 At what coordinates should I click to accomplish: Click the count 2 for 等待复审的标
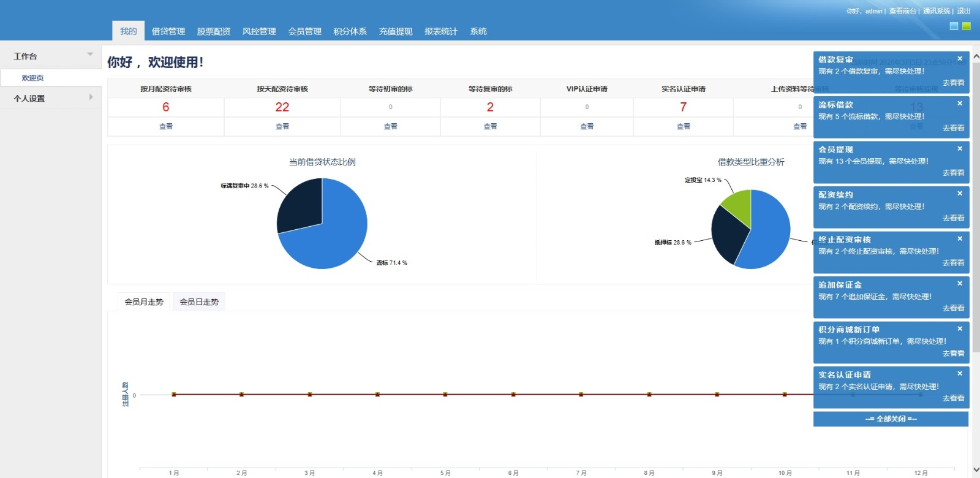click(490, 107)
